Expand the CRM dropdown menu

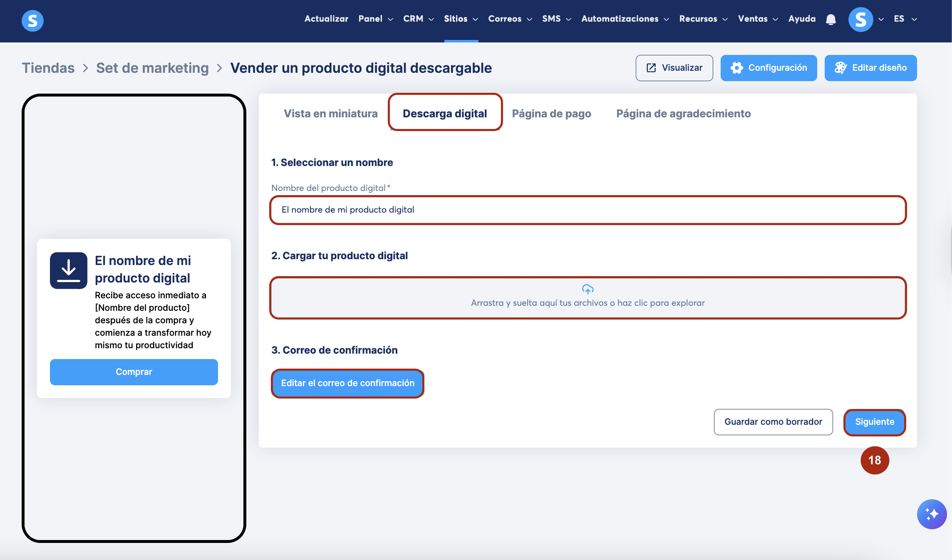coord(418,19)
